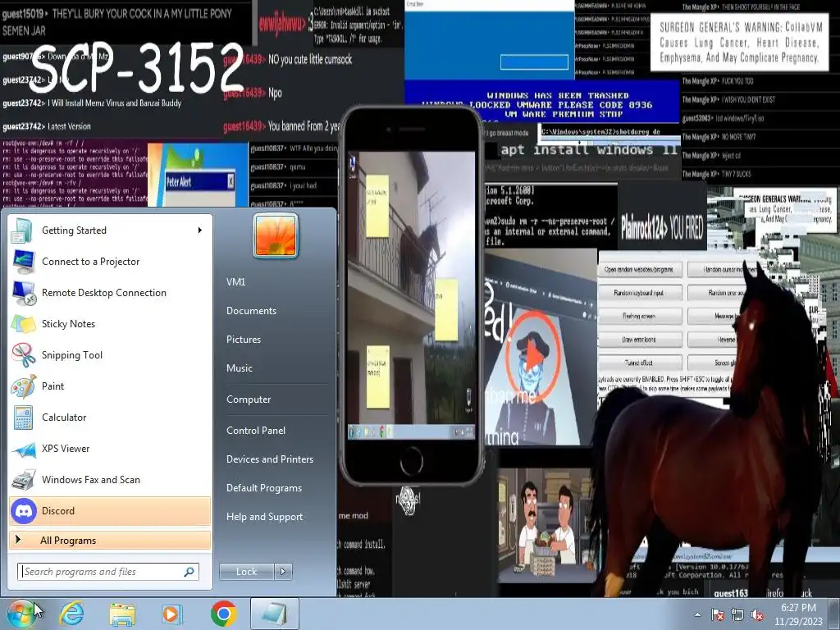Click the Sticky Notes icon in Start menu
Screen dimensions: 840x630
pyautogui.click(x=23, y=323)
